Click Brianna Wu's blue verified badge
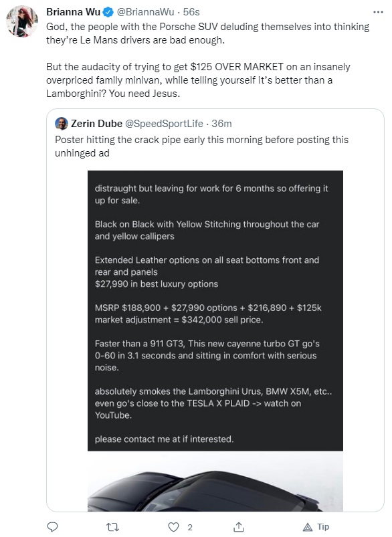Screen dimensions: 392x537 [x=108, y=12]
